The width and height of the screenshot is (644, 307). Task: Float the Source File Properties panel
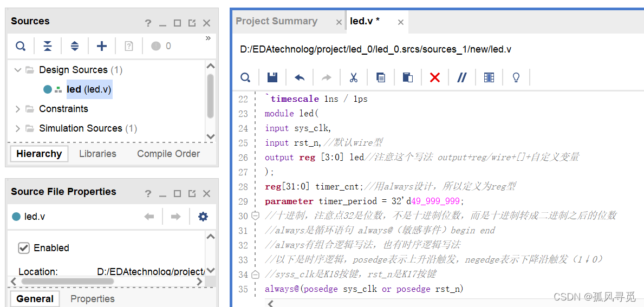coord(192,193)
